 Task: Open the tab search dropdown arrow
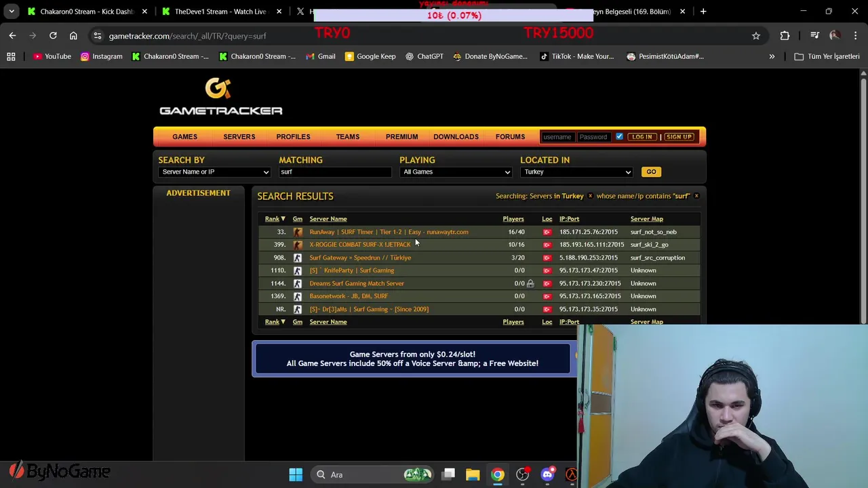pos(12,12)
